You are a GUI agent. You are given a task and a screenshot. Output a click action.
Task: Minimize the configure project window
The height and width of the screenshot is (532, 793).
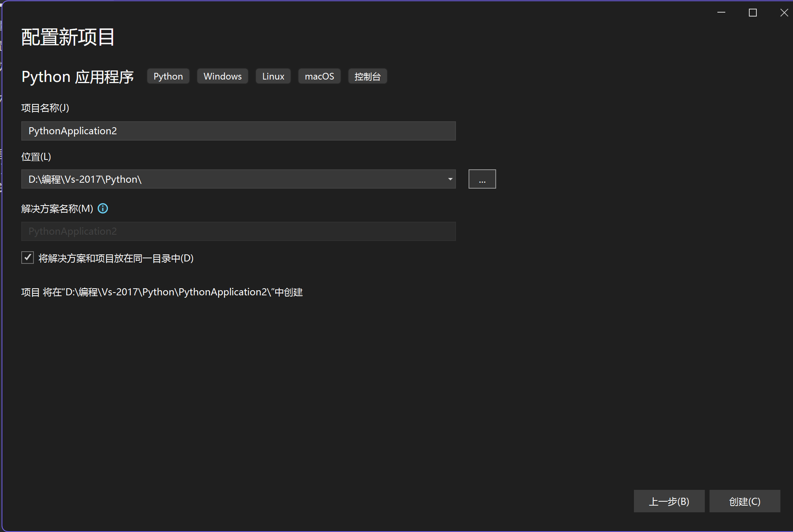point(721,13)
